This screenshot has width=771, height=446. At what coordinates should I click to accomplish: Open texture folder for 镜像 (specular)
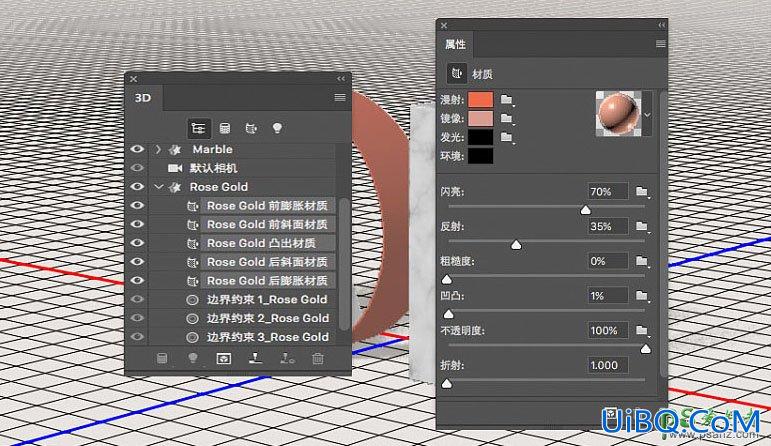click(x=506, y=118)
